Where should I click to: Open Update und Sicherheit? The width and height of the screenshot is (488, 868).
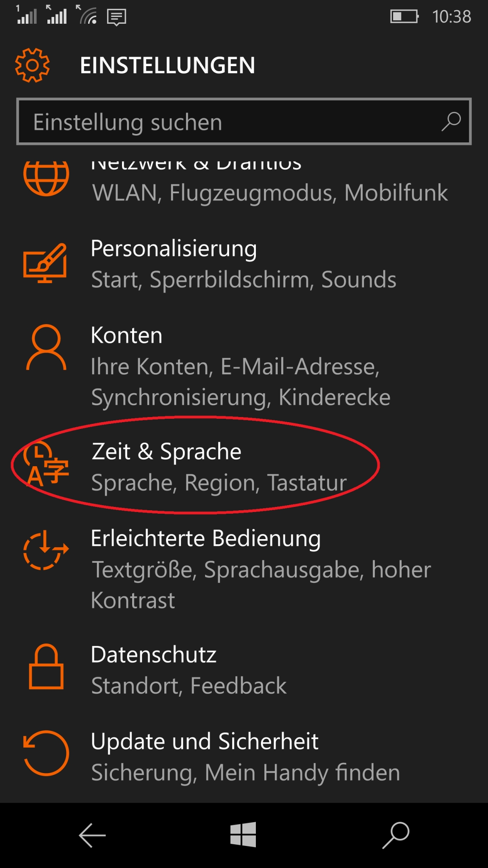pos(246,757)
